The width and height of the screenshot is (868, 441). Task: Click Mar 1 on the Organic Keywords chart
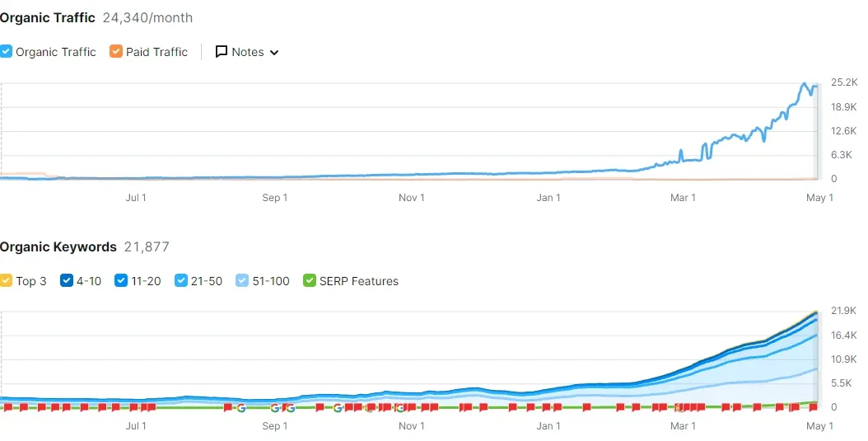point(683,425)
